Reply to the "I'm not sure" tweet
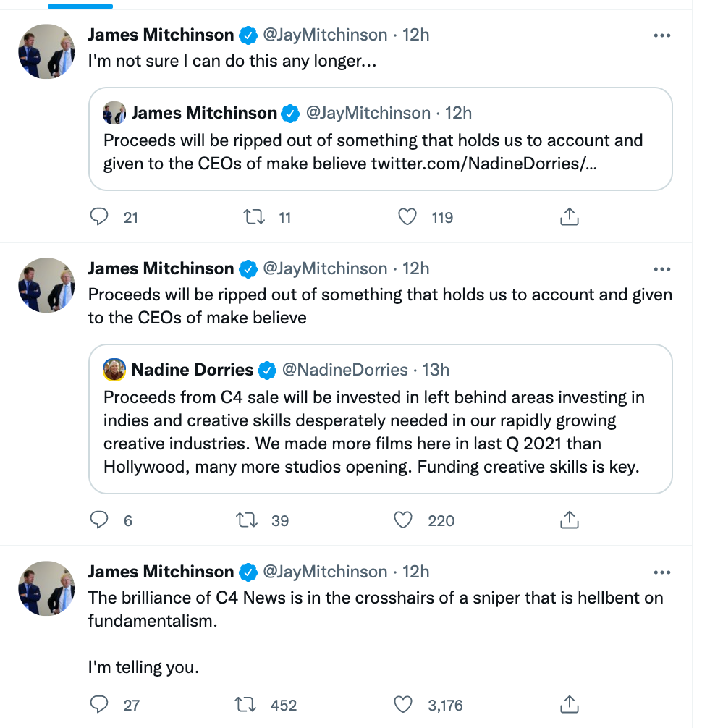Image resolution: width=702 pixels, height=728 pixels. 99,216
